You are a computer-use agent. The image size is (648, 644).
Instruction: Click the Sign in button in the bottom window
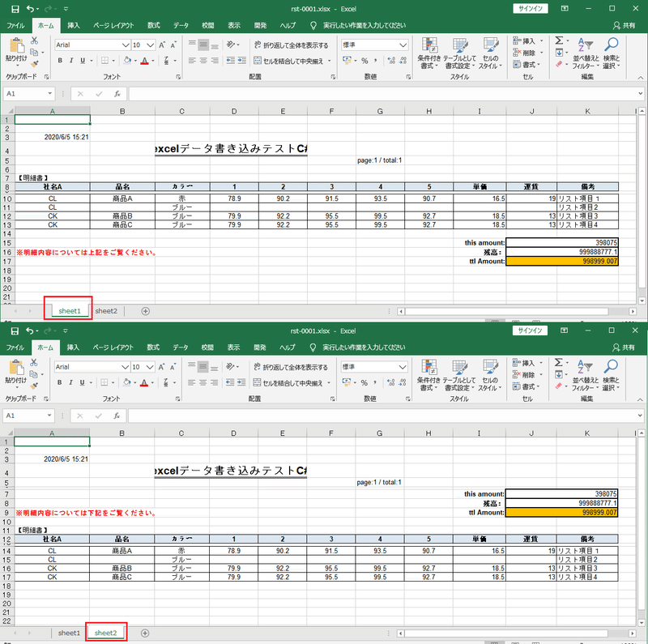click(x=531, y=331)
